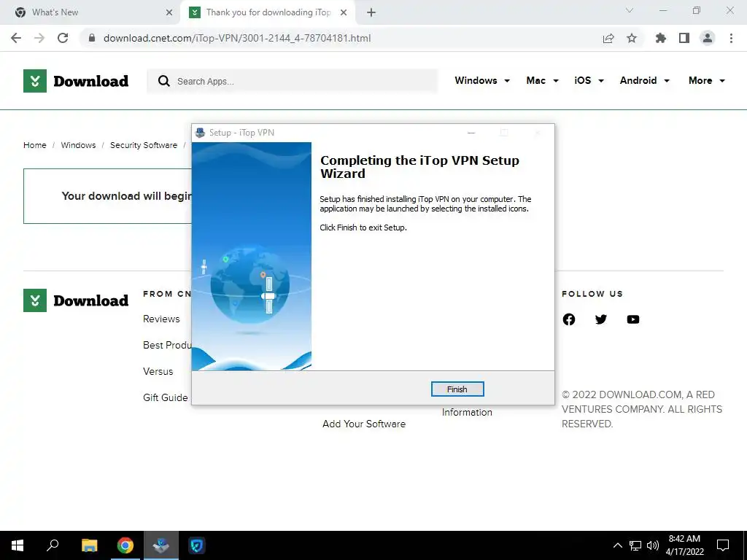Screen dimensions: 747x560
Task: View site info via the lock icon
Action: 92,38
